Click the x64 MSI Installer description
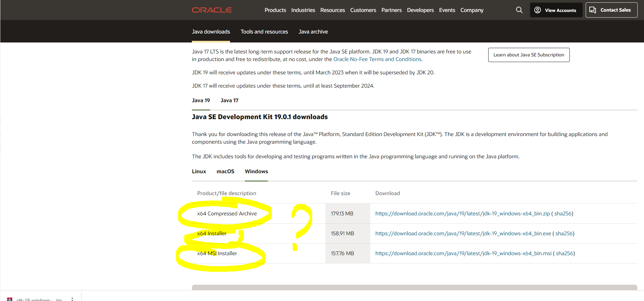Screen dimensions: 644x301 pyautogui.click(x=217, y=253)
